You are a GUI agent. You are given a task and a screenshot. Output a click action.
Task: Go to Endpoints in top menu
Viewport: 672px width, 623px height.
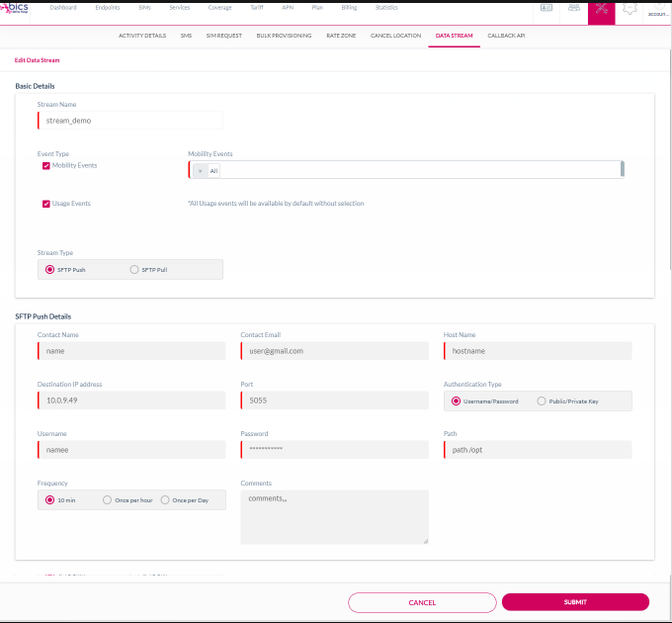point(107,7)
